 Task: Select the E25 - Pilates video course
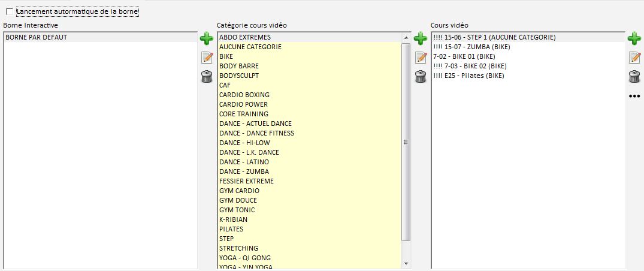point(468,76)
